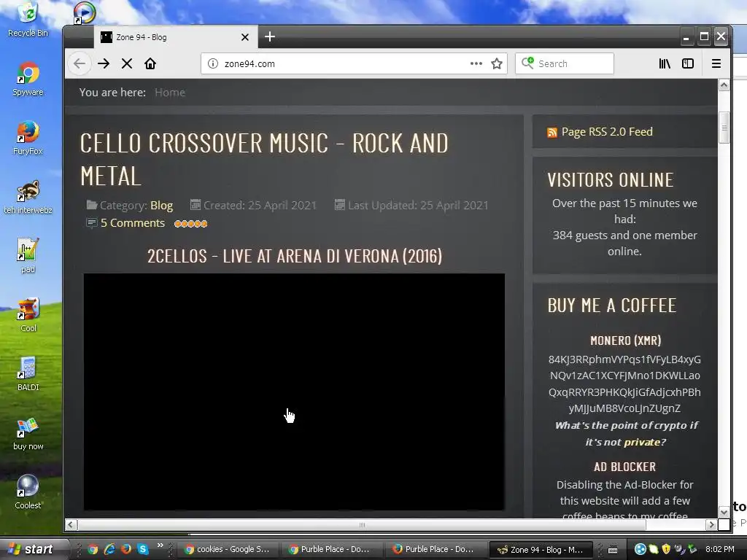Click the blue round system tray icon
Viewport: 747px width, 560px height.
640,550
